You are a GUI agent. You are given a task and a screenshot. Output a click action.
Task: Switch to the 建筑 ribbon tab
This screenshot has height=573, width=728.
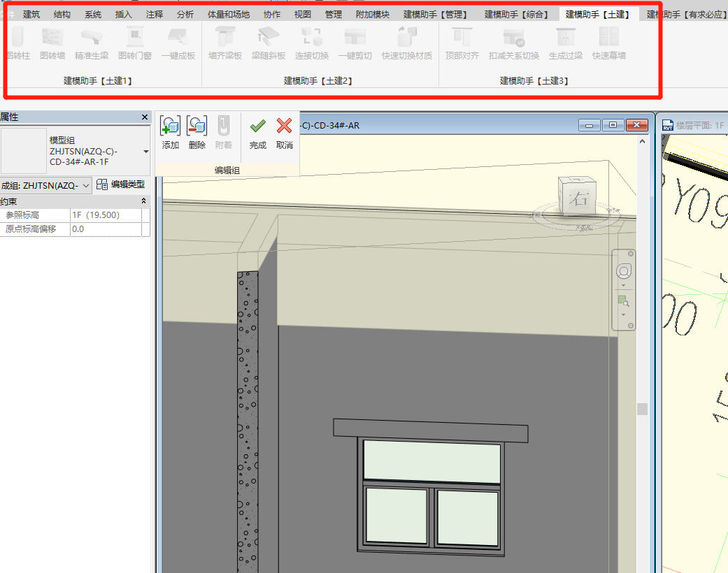click(31, 14)
